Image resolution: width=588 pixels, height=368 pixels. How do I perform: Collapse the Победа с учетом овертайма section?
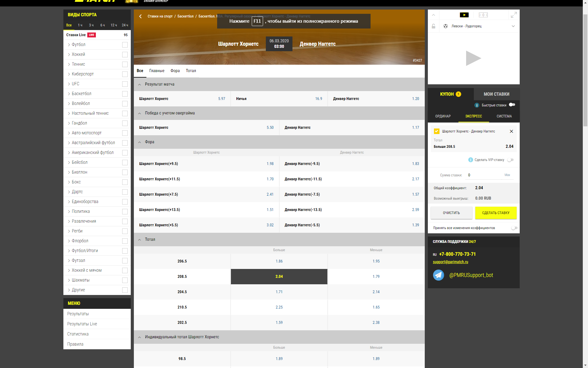tap(139, 113)
